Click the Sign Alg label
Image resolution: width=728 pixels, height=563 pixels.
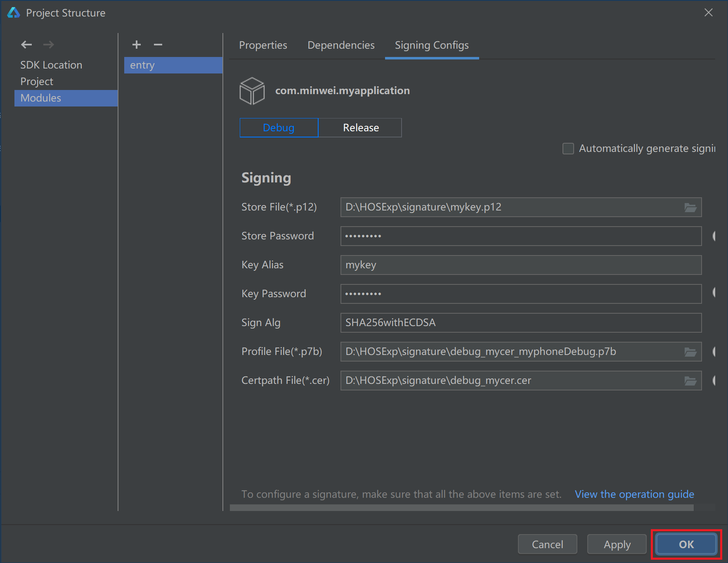pos(261,323)
